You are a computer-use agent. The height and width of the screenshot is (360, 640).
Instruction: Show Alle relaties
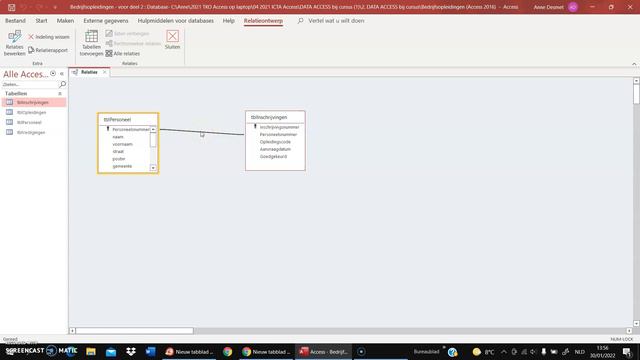click(x=122, y=53)
